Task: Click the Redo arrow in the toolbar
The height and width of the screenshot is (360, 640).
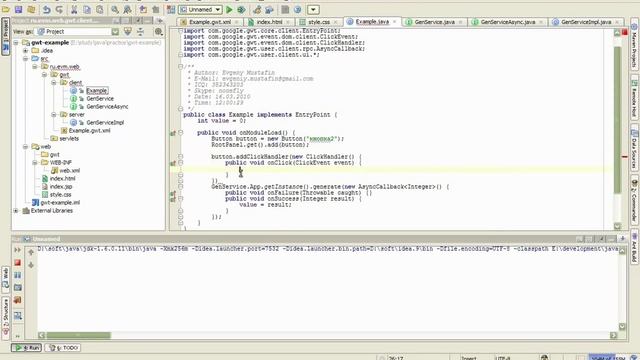Action: (x=59, y=9)
